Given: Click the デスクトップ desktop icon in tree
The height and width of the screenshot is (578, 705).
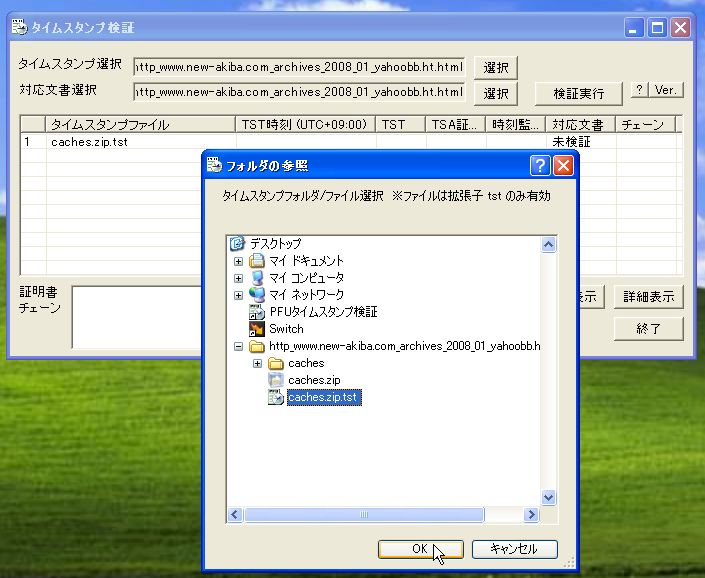Looking at the screenshot, I should (237, 244).
